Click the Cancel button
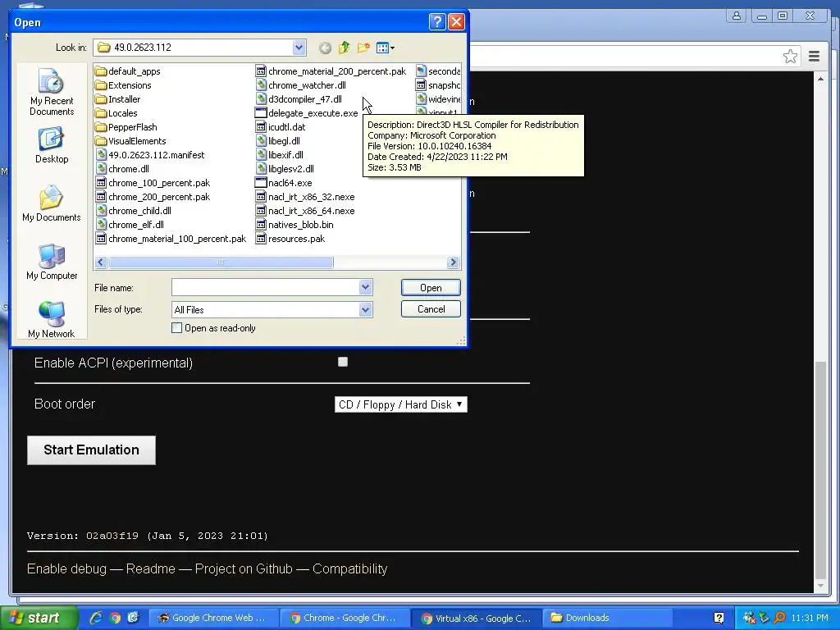The width and height of the screenshot is (840, 630). click(431, 309)
